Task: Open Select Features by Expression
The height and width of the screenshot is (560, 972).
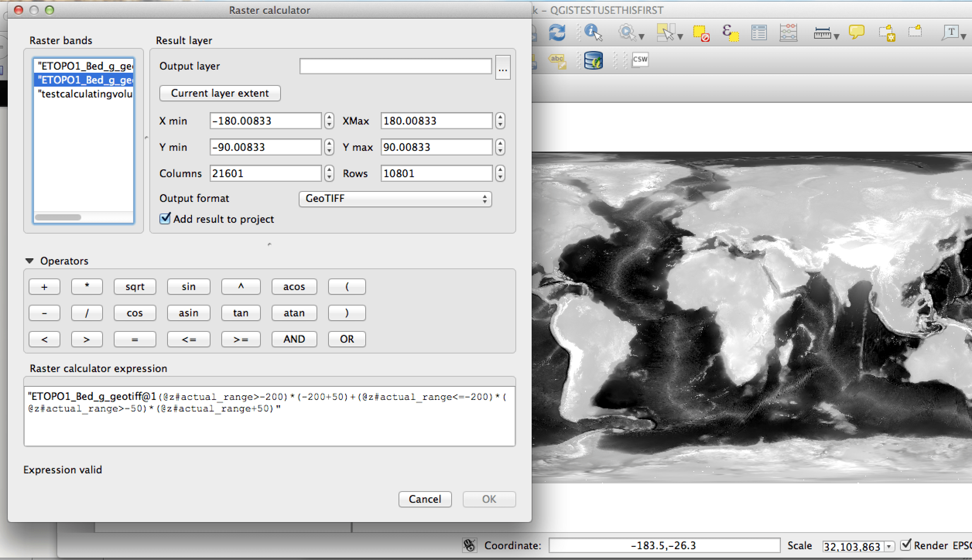Action: coord(730,33)
